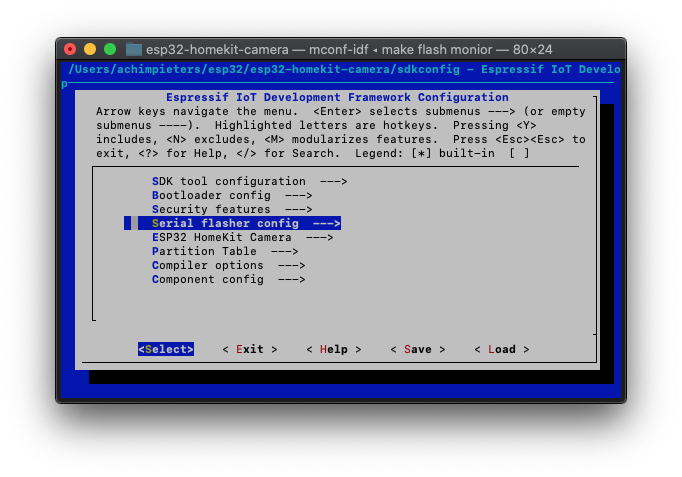
Task: Maximize the terminal with green button
Action: coord(110,49)
